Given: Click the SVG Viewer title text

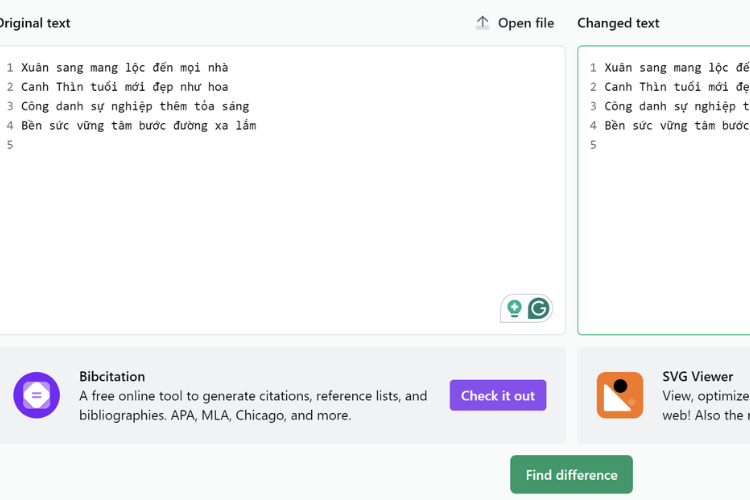Looking at the screenshot, I should pos(697,377).
